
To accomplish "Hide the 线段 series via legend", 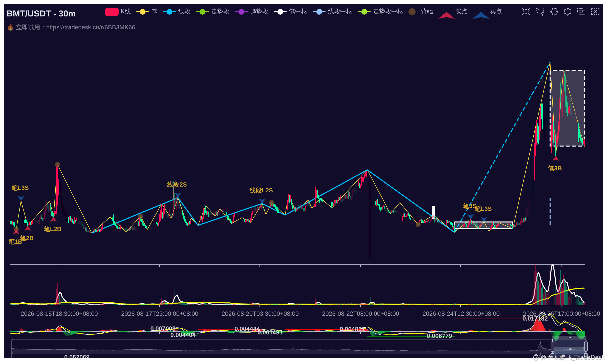I will (x=177, y=12).
